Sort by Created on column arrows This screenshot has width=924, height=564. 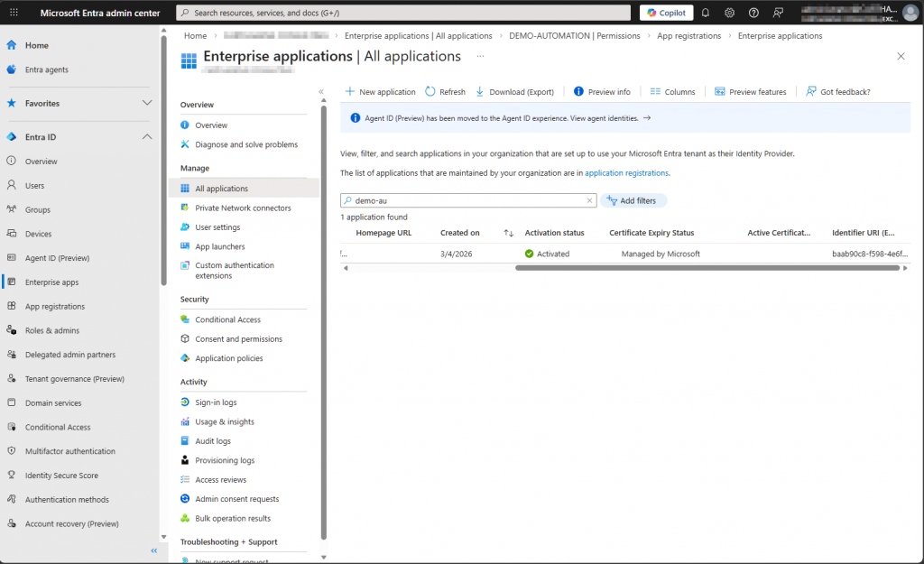tap(508, 233)
